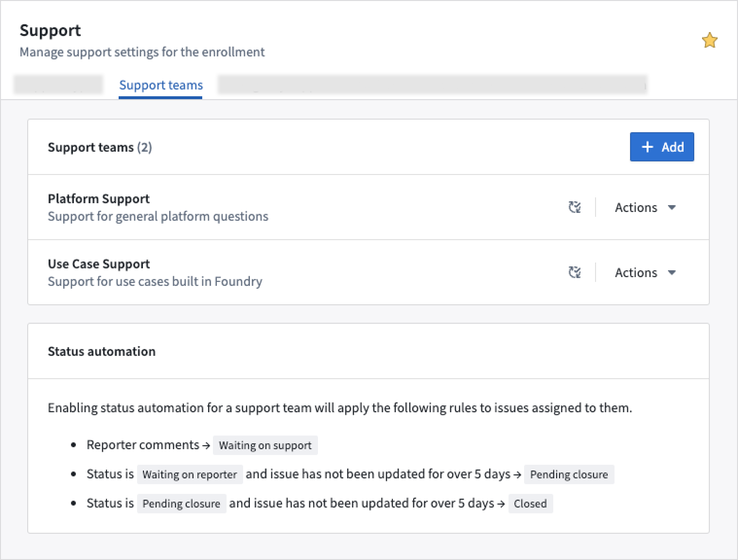Click the gold favorite star icon

(710, 40)
